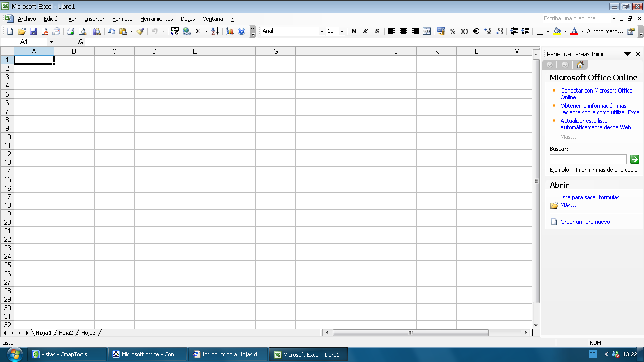Apply the Euro currency style

point(476,31)
